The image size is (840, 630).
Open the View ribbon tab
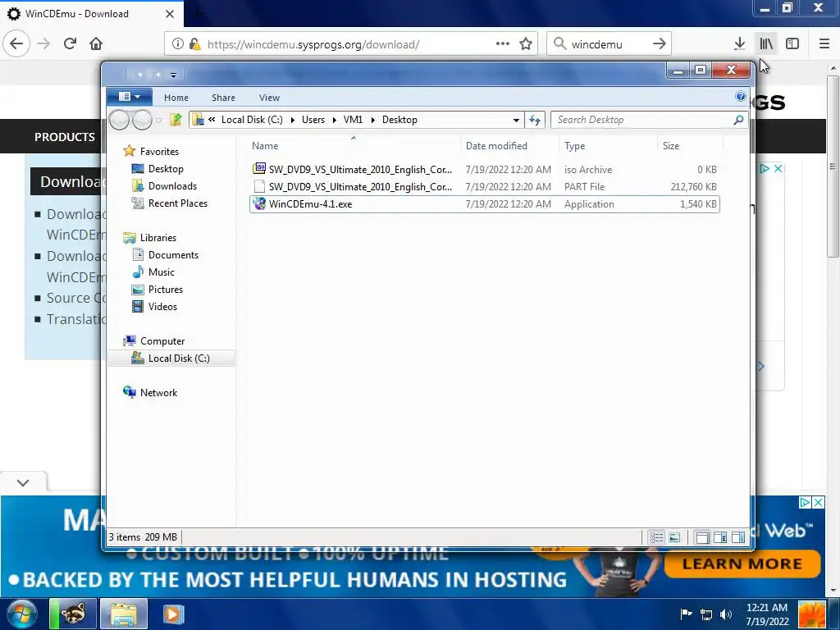(269, 98)
